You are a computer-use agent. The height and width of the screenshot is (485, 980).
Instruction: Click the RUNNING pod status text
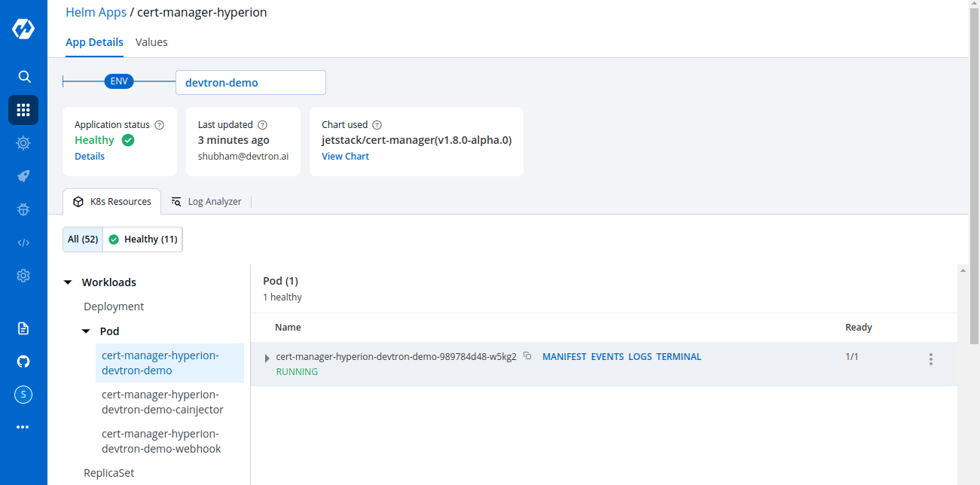pos(297,372)
